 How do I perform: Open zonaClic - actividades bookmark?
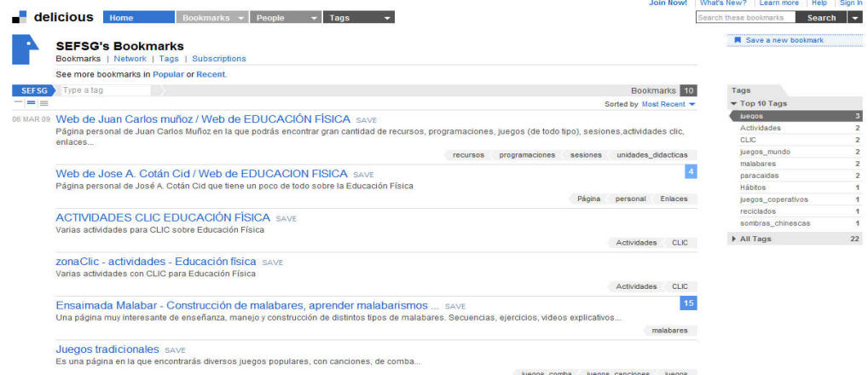[156, 261]
